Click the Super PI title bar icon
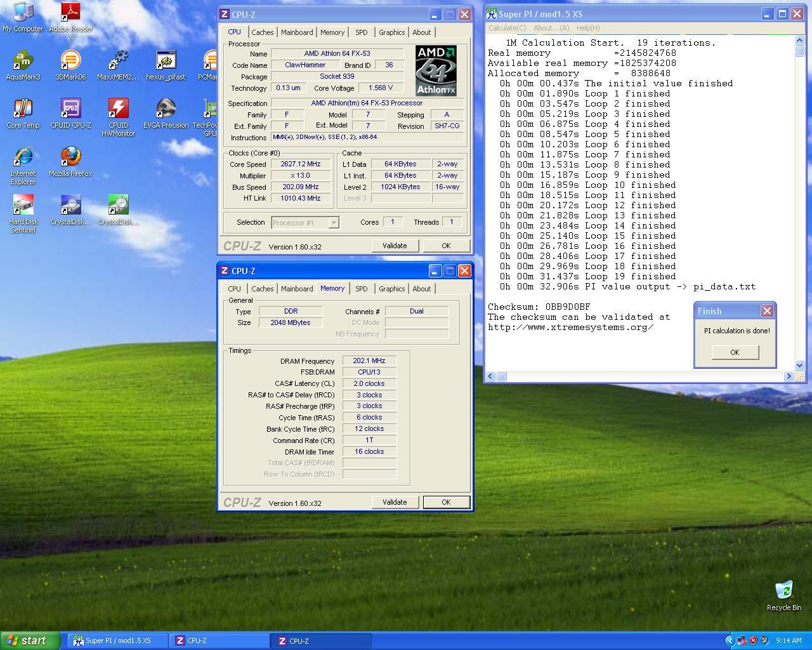 click(x=491, y=14)
